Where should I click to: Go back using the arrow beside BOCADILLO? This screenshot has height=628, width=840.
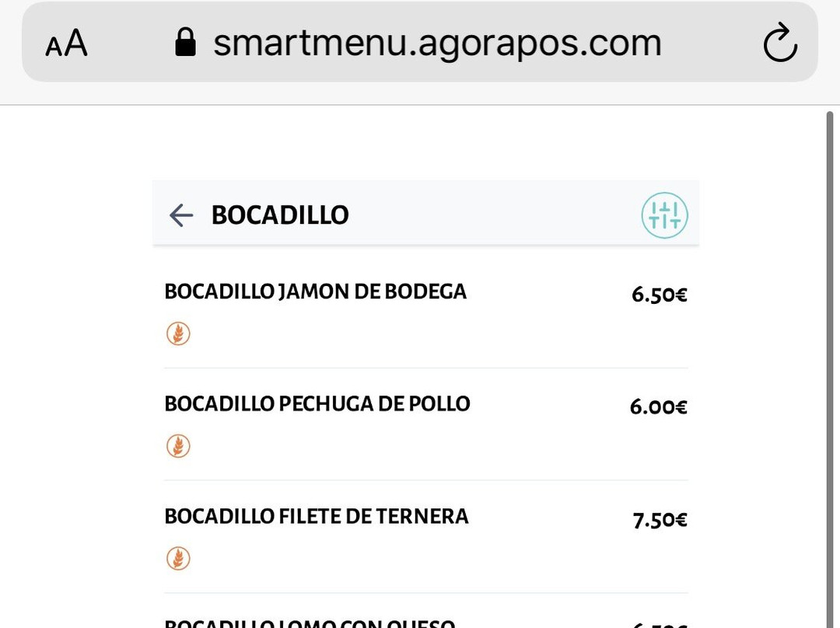pyautogui.click(x=181, y=215)
